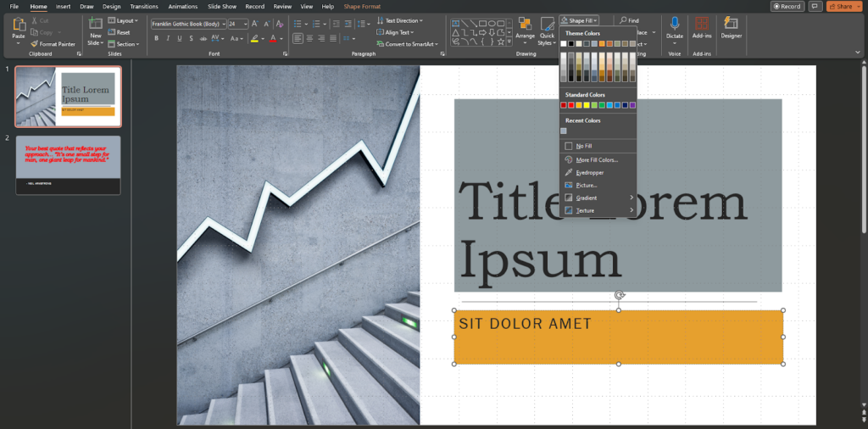This screenshot has height=429, width=868.
Task: Click the Format Painter tool
Action: coord(56,44)
